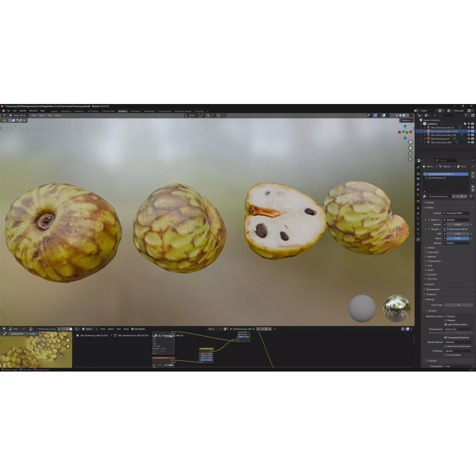
Task: Open Principled BSDF surface shader button
Action: click(456, 213)
